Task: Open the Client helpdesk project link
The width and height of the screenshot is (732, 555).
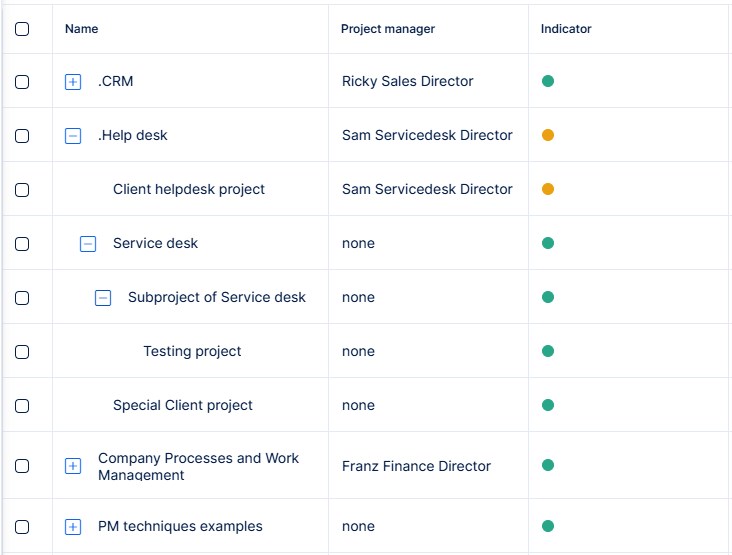Action: 189,189
